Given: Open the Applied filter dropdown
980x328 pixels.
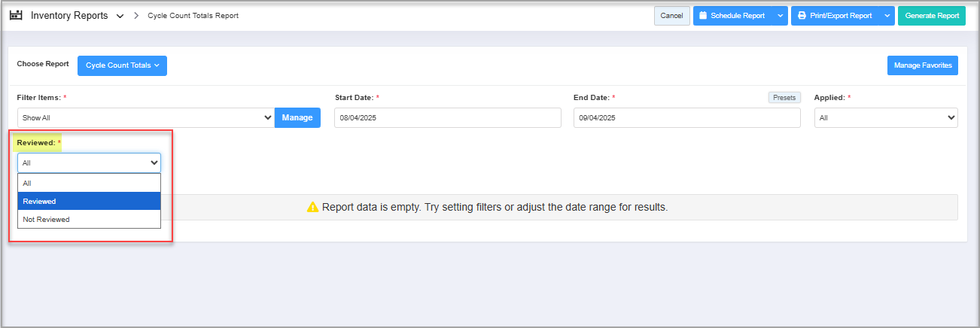Looking at the screenshot, I should (x=885, y=118).
